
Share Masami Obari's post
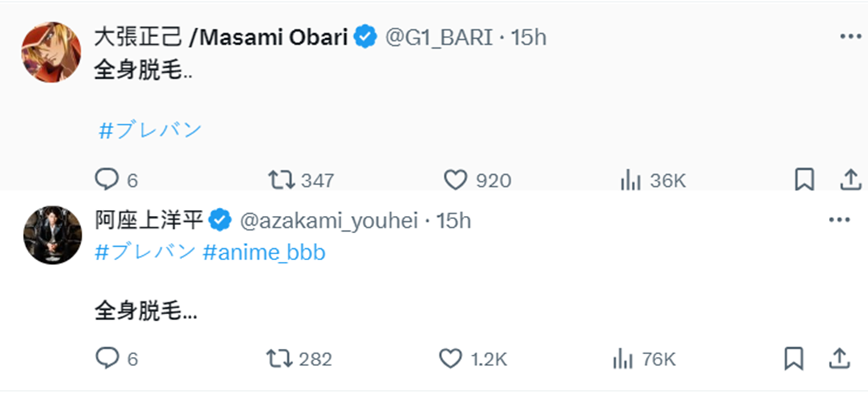coord(850,178)
